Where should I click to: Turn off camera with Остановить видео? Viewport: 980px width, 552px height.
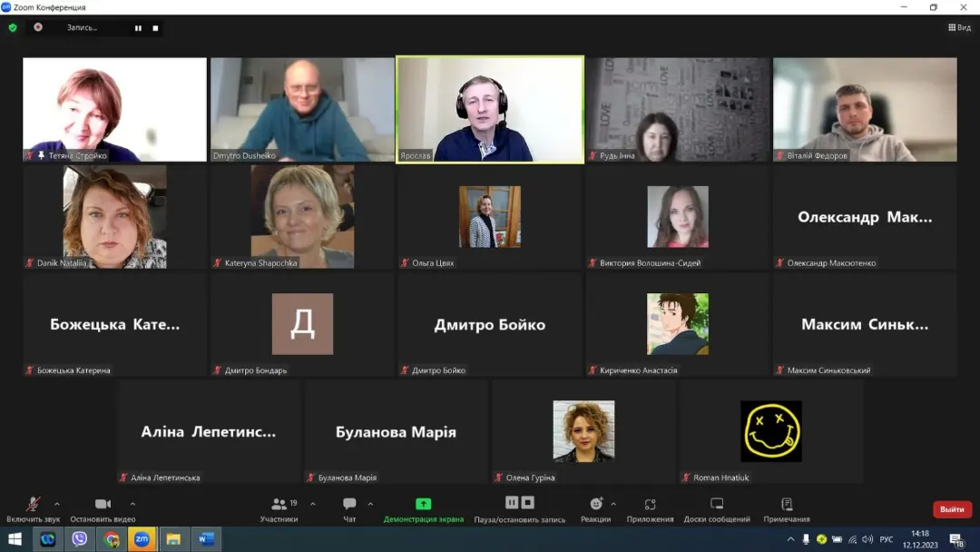click(x=103, y=509)
